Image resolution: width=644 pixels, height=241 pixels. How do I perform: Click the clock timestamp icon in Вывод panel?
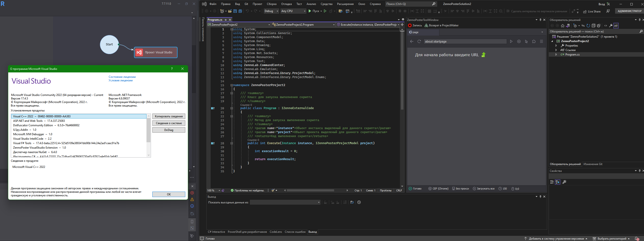tap(359, 202)
